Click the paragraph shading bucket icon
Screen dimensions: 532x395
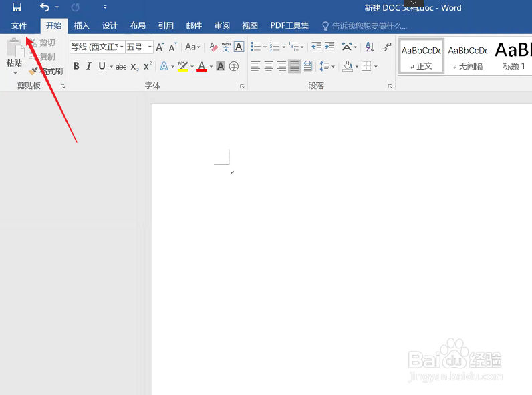click(348, 66)
